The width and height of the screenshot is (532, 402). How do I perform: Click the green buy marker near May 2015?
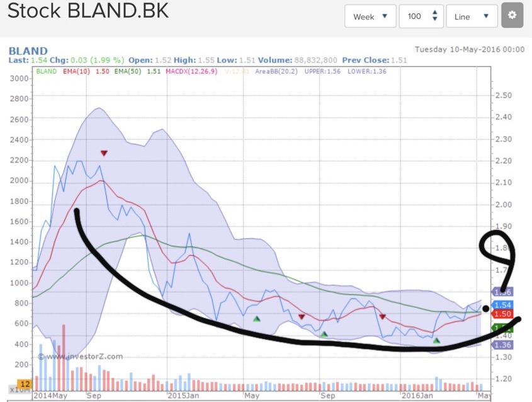pyautogui.click(x=257, y=319)
